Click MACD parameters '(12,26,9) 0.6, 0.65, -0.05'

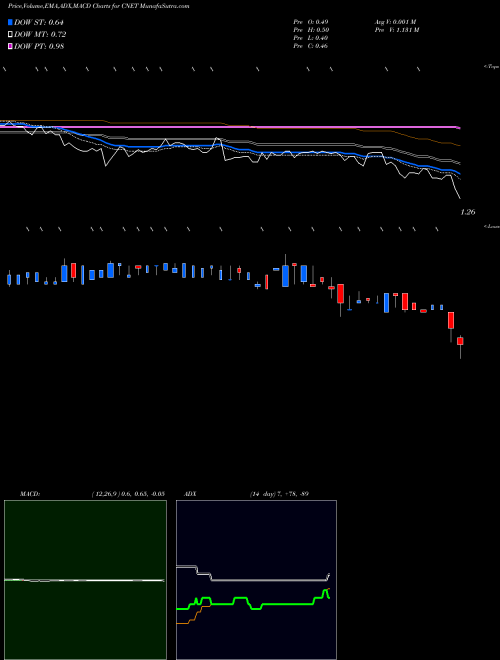click(x=128, y=494)
